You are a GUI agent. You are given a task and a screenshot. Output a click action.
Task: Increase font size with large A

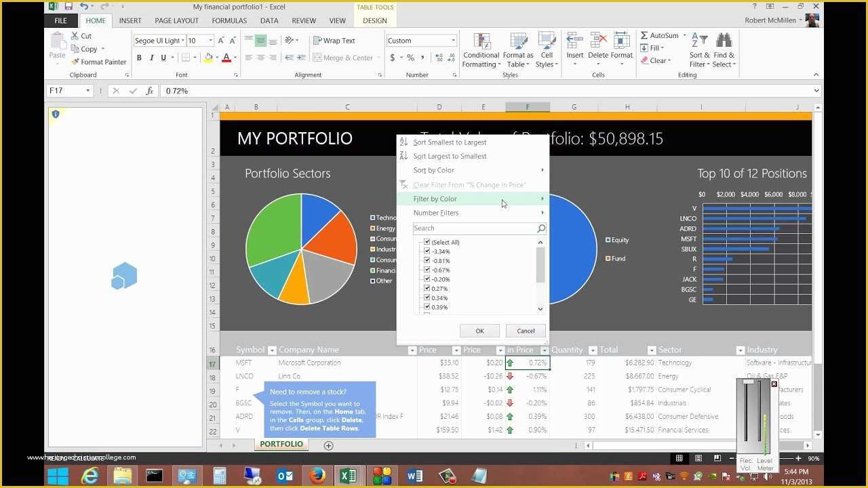[x=220, y=41]
